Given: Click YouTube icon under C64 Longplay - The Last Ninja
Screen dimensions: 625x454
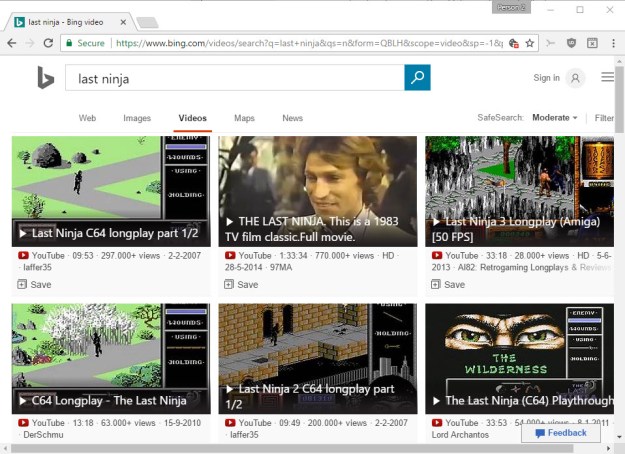Looking at the screenshot, I should [24, 423].
